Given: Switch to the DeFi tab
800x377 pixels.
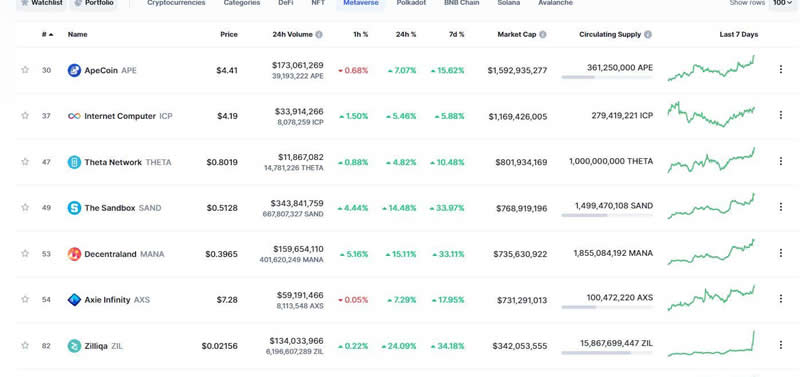Looking at the screenshot, I should click(x=286, y=3).
